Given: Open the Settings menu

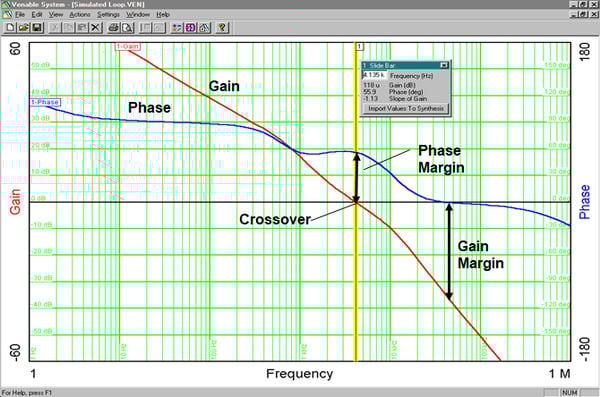Looking at the screenshot, I should coord(108,15).
